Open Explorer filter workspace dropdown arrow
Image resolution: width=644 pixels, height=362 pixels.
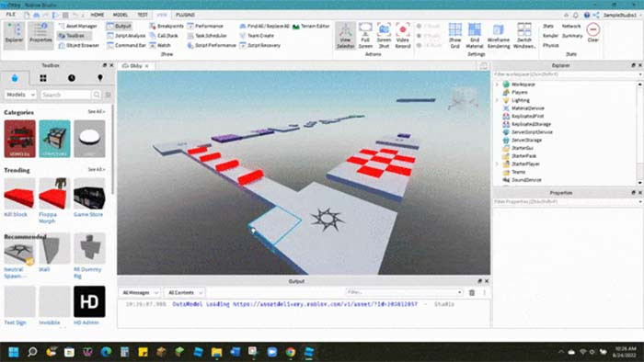click(x=640, y=74)
